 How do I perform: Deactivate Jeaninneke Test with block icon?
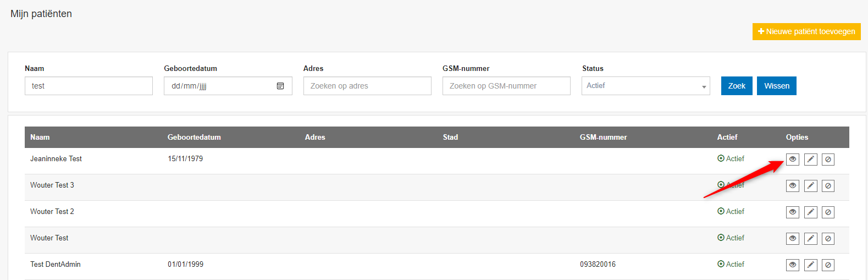pyautogui.click(x=828, y=160)
